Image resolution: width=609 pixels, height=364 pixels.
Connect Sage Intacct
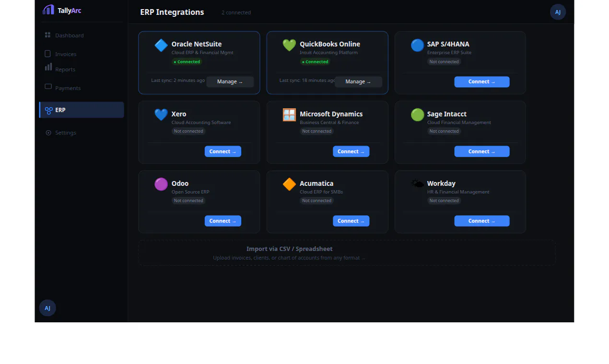(x=482, y=151)
